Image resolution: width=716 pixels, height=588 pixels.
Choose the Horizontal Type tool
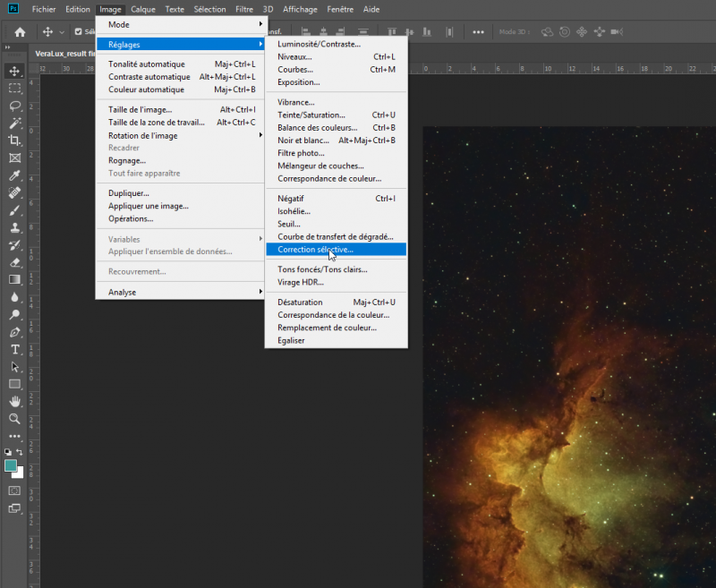(x=14, y=350)
